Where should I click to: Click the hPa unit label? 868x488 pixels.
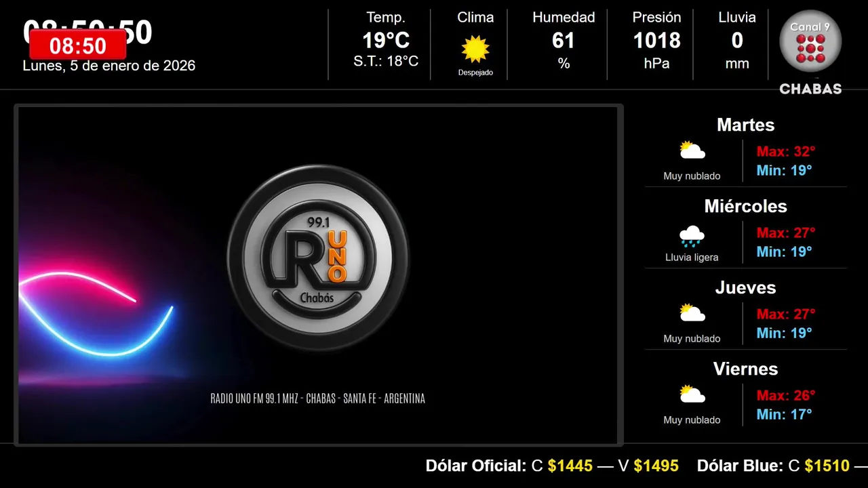click(x=656, y=64)
